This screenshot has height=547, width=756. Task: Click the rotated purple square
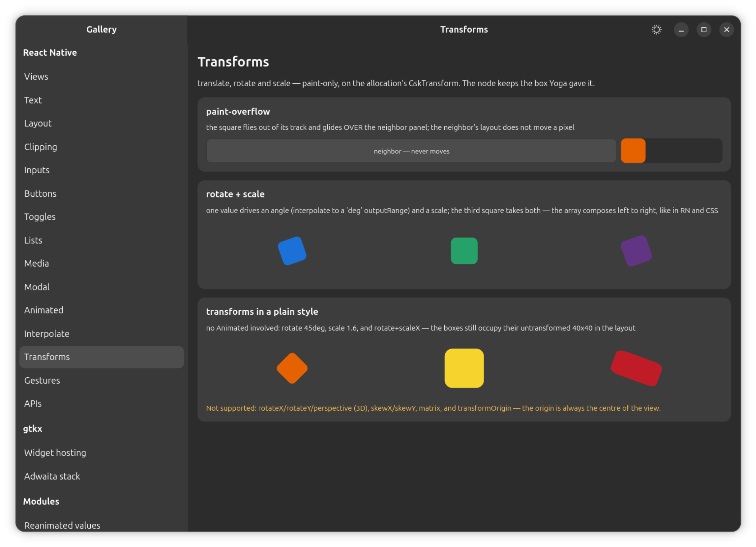click(x=636, y=251)
